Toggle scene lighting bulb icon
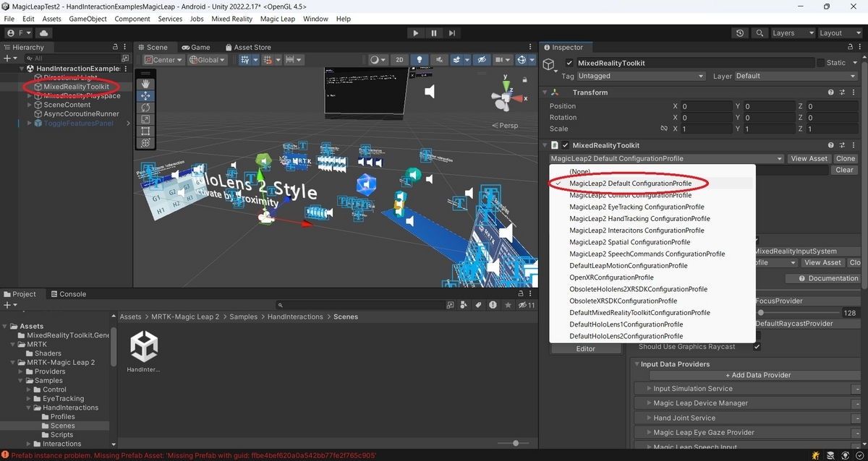 (x=419, y=60)
